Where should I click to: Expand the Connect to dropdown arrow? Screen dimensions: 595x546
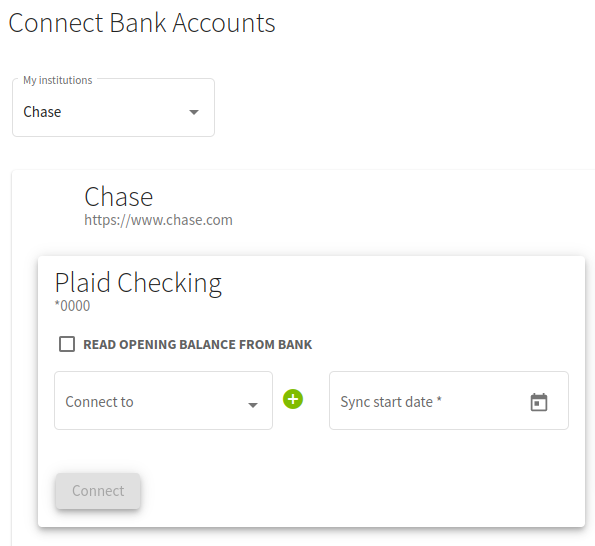[x=253, y=405]
